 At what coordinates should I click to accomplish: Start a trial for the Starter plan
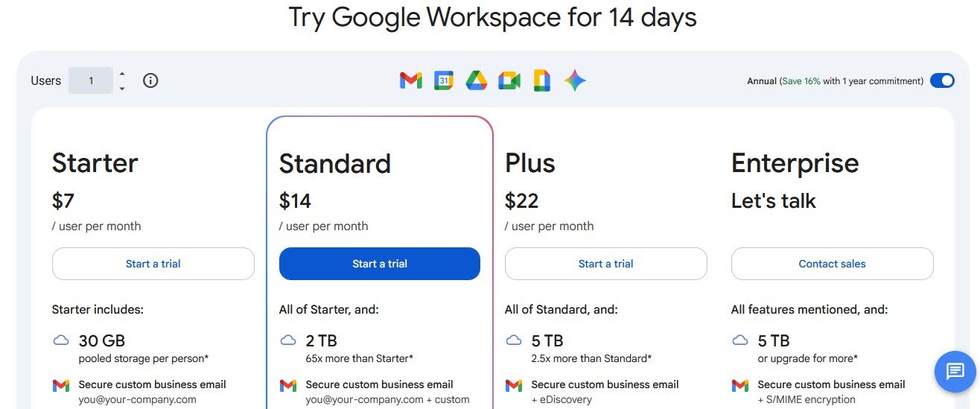153,264
